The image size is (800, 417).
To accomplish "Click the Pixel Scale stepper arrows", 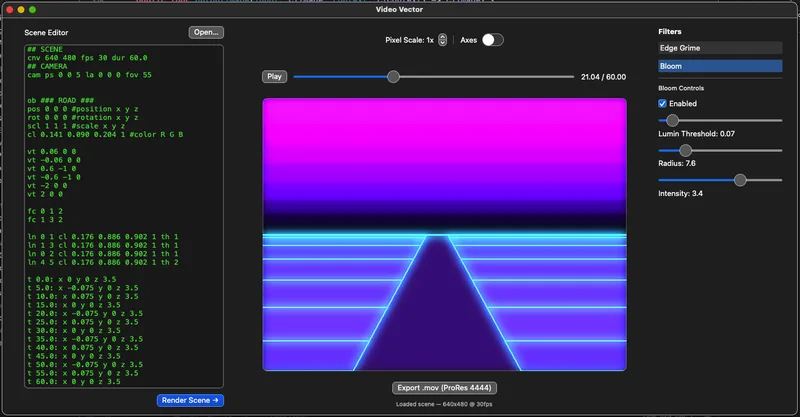I will pyautogui.click(x=442, y=40).
